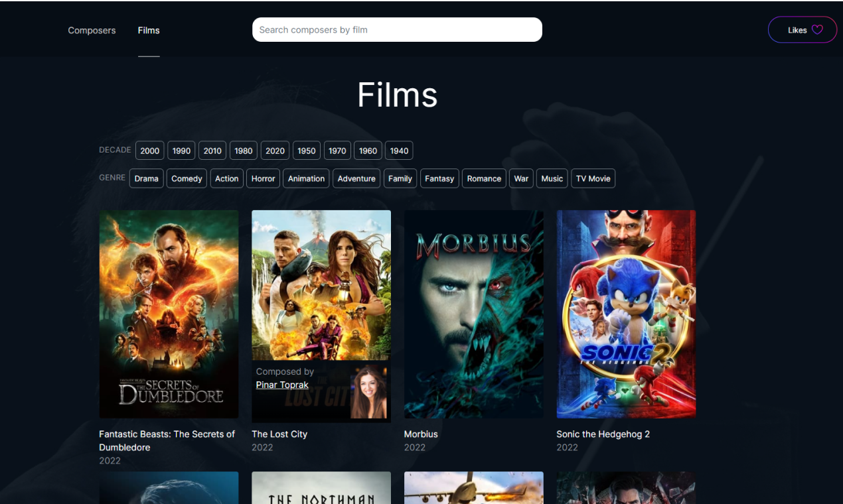The width and height of the screenshot is (843, 504).
Task: Filter films by 1990 decade
Action: (181, 151)
